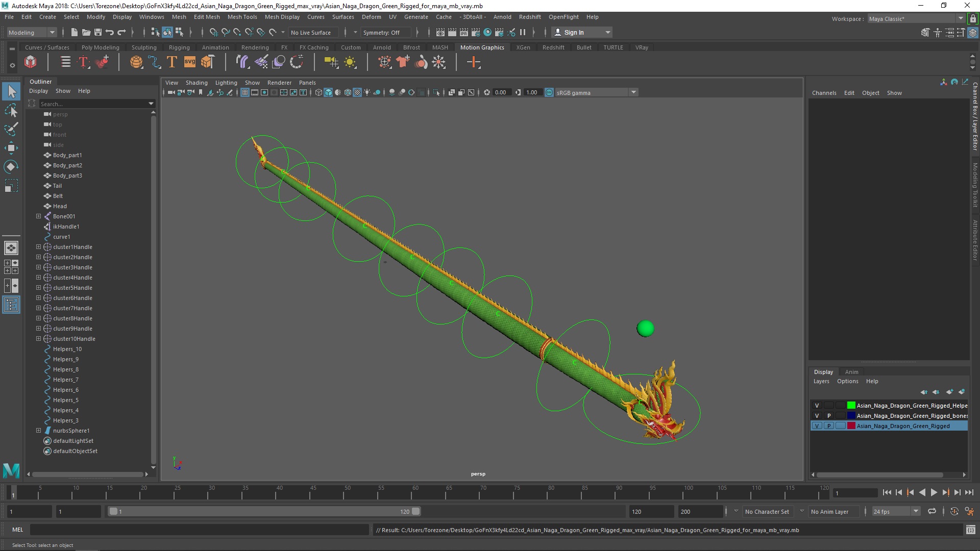Toggle playback P of Rigged_bones layer
Image resolution: width=980 pixels, height=551 pixels.
point(829,416)
